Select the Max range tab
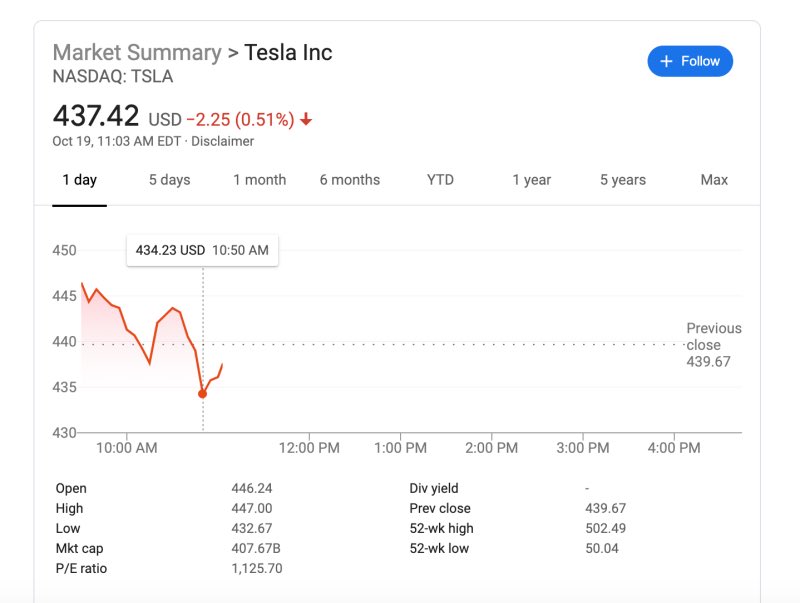This screenshot has height=603, width=800. point(714,180)
